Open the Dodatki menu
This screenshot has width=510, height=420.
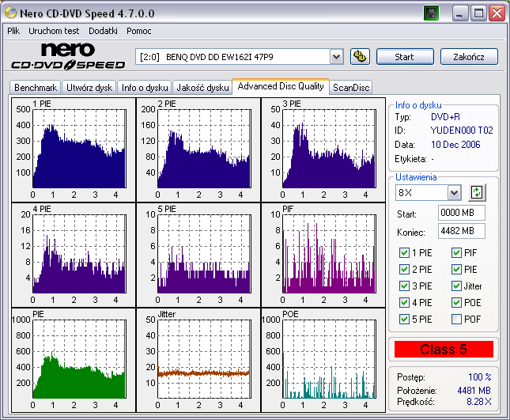pos(103,31)
